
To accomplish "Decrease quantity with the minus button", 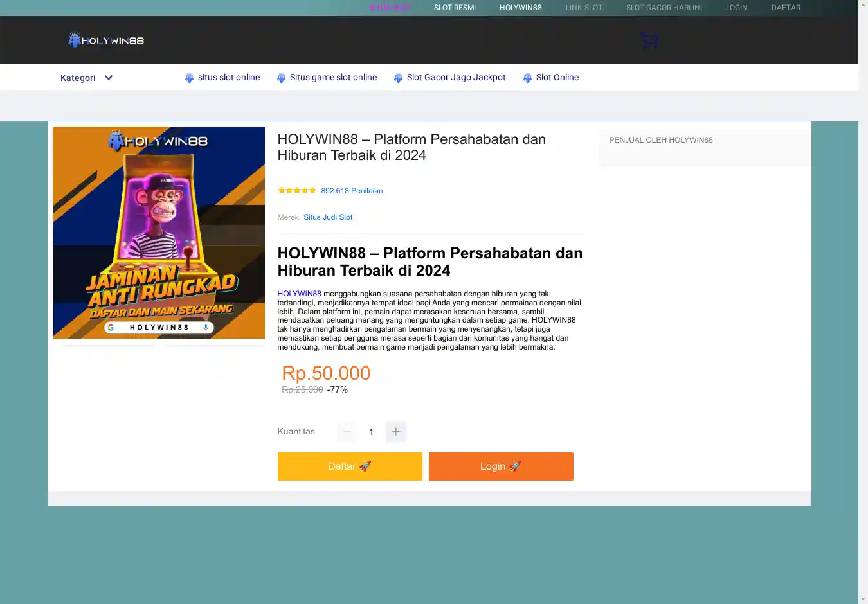I will coord(347,432).
